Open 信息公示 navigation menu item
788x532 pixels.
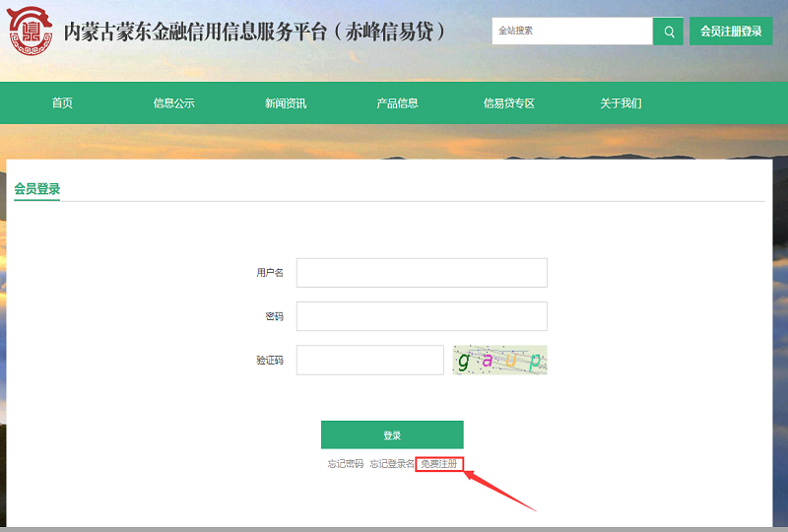point(173,103)
